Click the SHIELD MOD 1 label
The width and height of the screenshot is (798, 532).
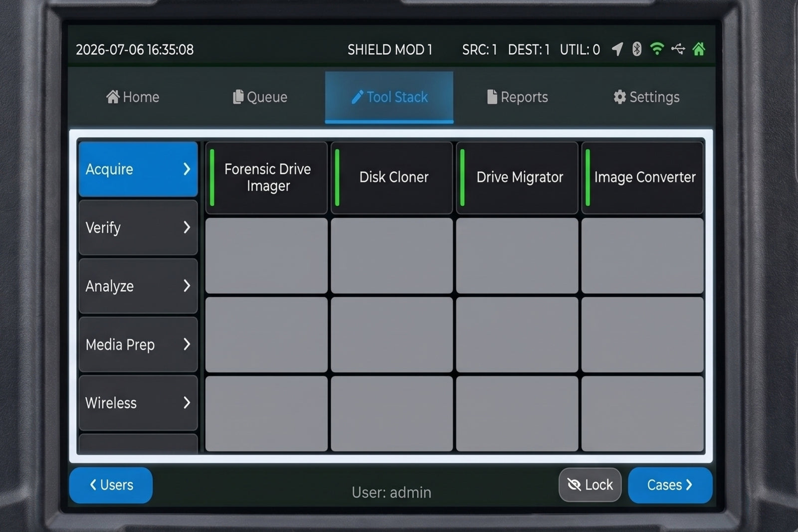[390, 49]
